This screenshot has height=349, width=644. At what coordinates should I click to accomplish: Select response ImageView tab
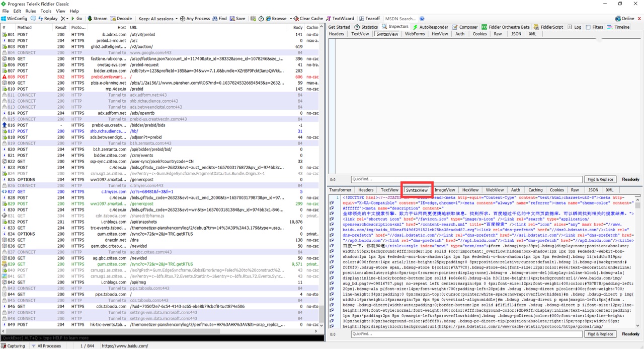(x=445, y=190)
